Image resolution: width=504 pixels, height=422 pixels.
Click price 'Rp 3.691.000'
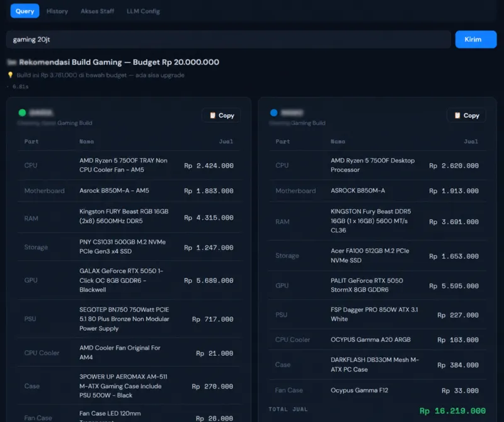point(454,222)
